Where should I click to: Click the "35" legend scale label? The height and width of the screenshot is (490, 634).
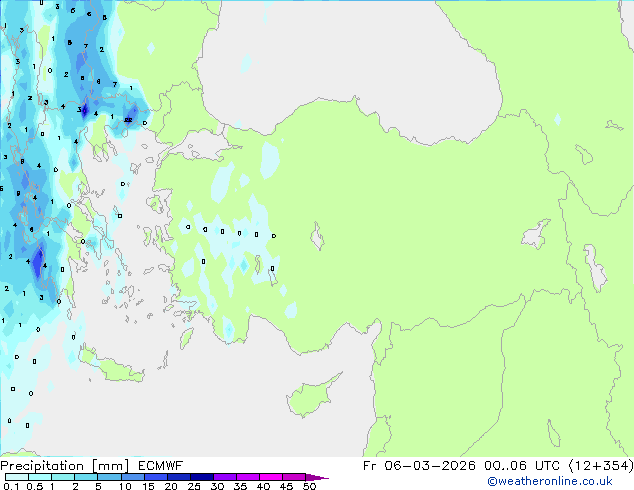241,486
